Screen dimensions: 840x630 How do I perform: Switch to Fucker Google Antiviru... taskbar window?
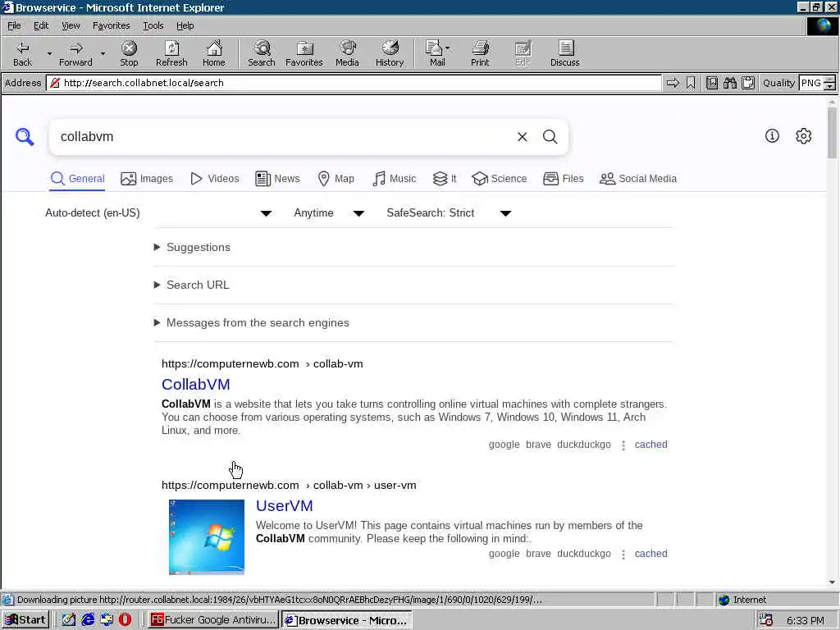[212, 620]
